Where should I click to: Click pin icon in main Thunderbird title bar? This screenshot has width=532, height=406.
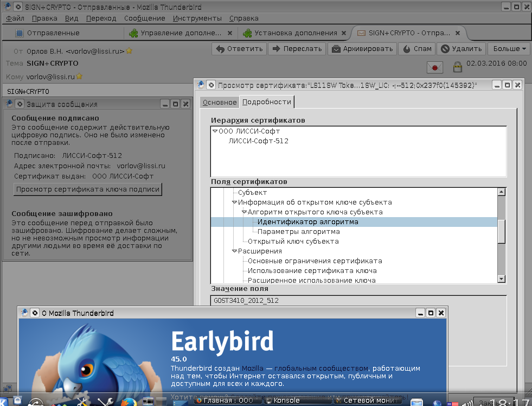coord(18,7)
